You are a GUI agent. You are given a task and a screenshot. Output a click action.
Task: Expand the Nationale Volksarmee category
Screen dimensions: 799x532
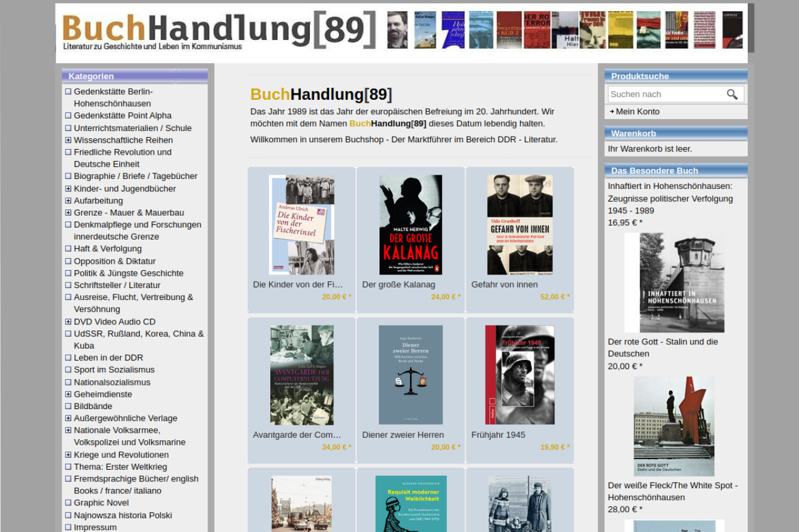pyautogui.click(x=68, y=430)
